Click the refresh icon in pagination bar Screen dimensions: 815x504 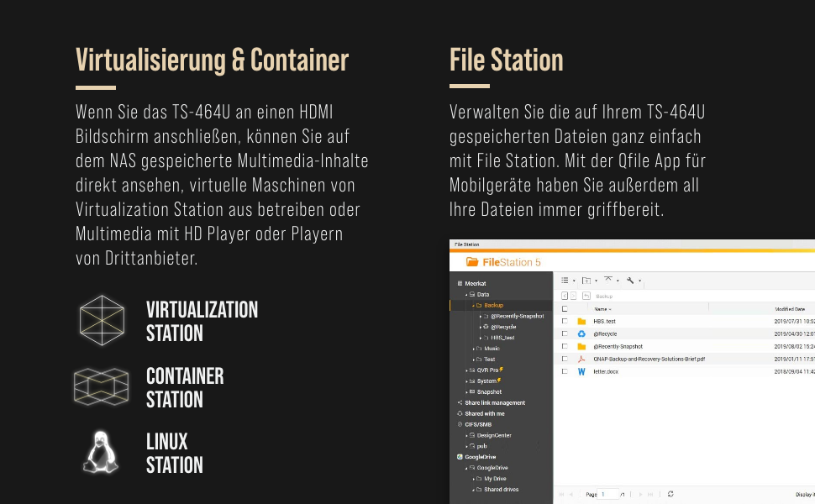pyautogui.click(x=670, y=494)
